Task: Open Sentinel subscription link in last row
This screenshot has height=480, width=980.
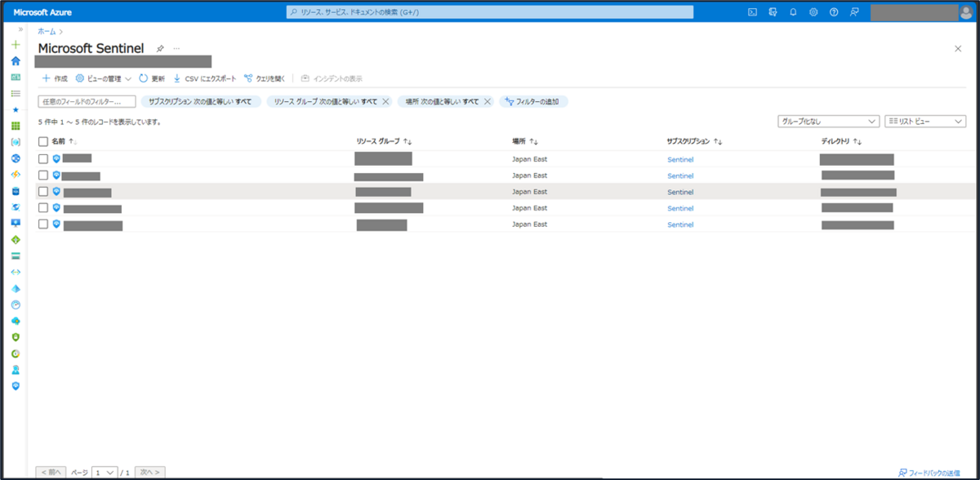Action: (680, 224)
